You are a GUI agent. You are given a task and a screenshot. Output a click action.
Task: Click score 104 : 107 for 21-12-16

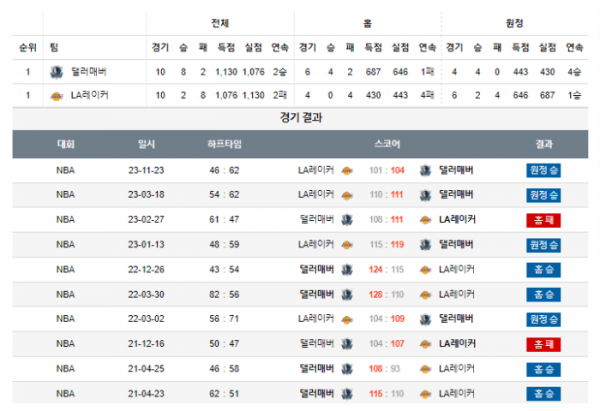click(x=386, y=344)
